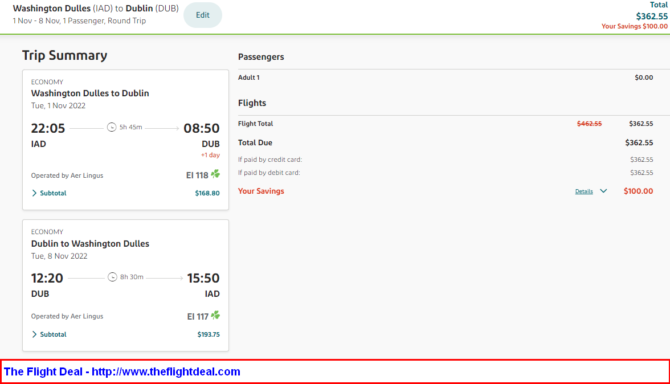Screen dimensions: 670x384
Task: Expand Subtotal for Washington Dulles to Dublin flight
Action: pyautogui.click(x=49, y=193)
